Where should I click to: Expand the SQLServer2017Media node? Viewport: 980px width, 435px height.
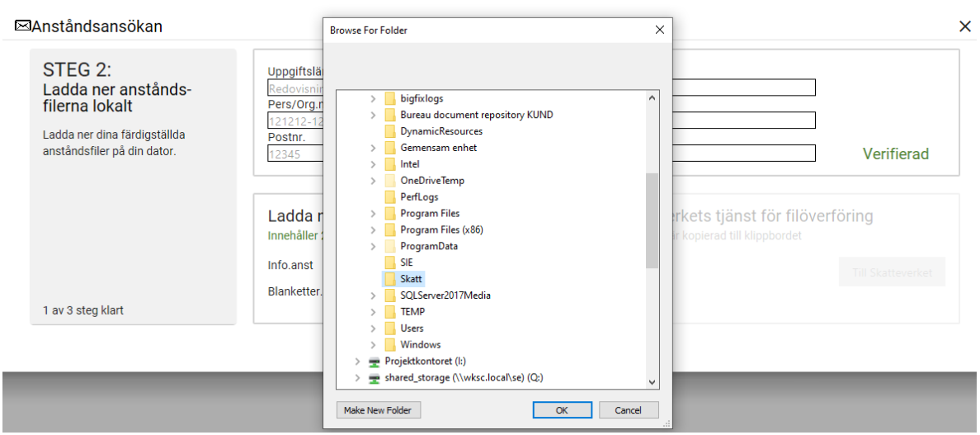coord(373,295)
